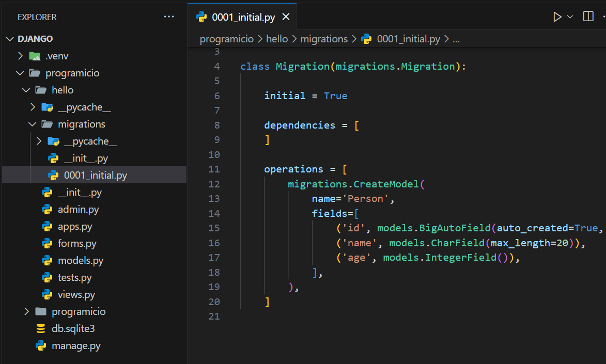Click the migrations folder icon

point(47,124)
